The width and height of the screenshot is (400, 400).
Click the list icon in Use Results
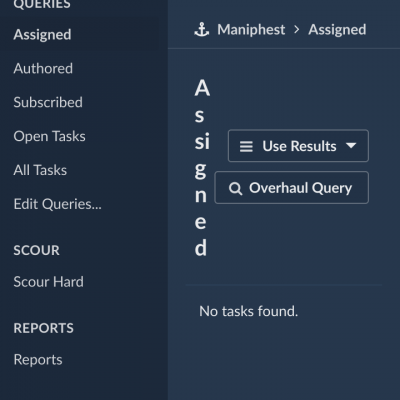tap(246, 146)
